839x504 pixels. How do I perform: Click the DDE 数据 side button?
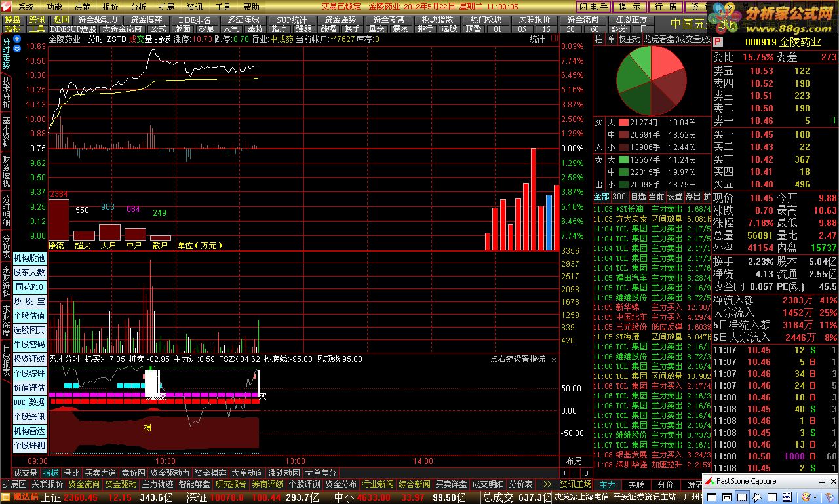click(x=29, y=402)
